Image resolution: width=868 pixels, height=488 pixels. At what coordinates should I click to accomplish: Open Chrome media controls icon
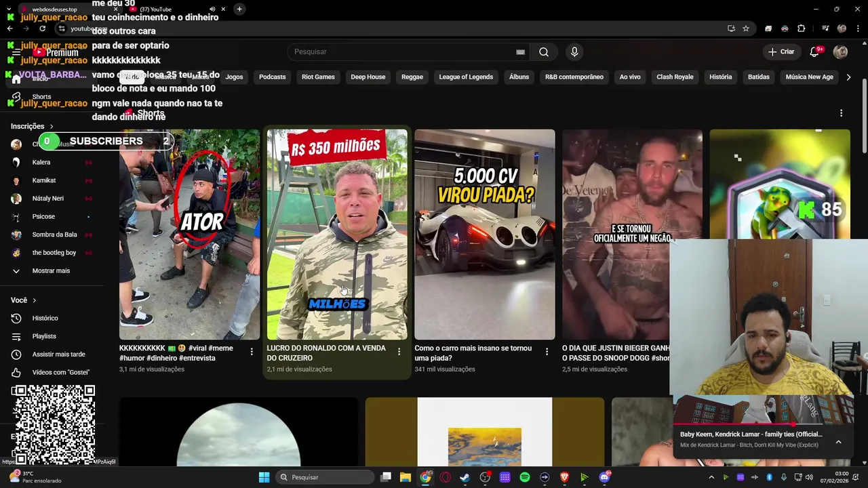click(825, 28)
